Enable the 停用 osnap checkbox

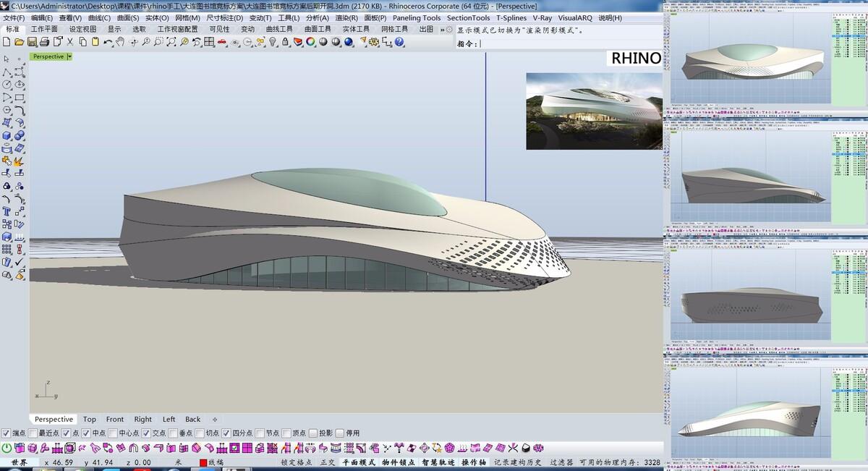tap(340, 433)
